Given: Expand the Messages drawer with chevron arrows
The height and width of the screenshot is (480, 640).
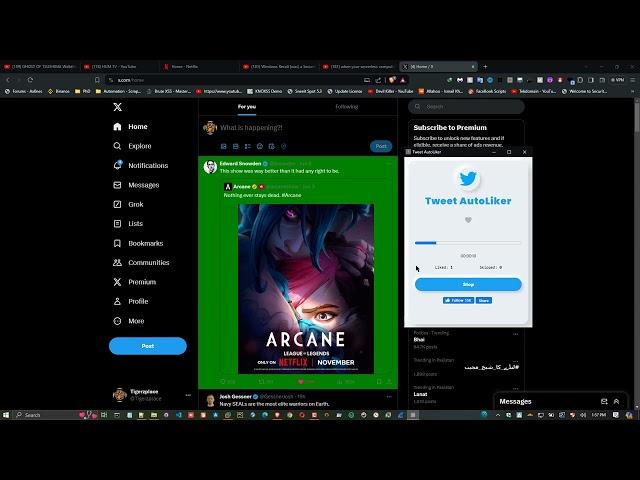Looking at the screenshot, I should [617, 402].
